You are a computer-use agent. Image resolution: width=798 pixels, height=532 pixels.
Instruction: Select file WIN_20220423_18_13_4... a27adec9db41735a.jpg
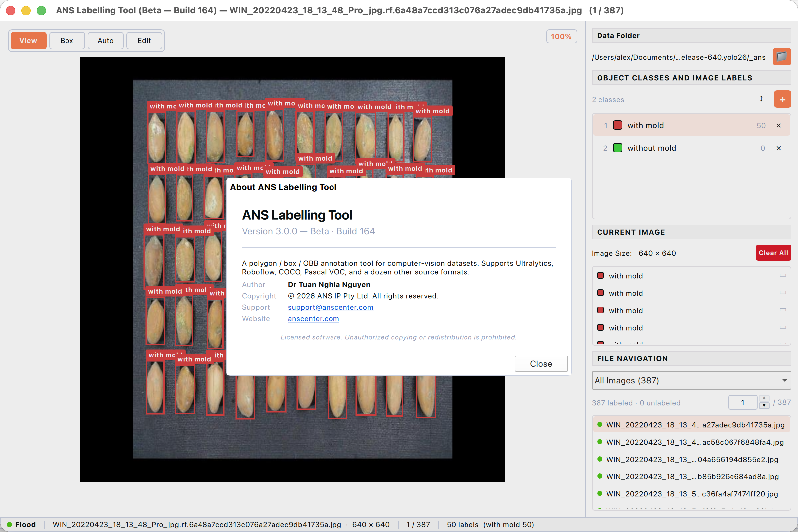[691, 425]
